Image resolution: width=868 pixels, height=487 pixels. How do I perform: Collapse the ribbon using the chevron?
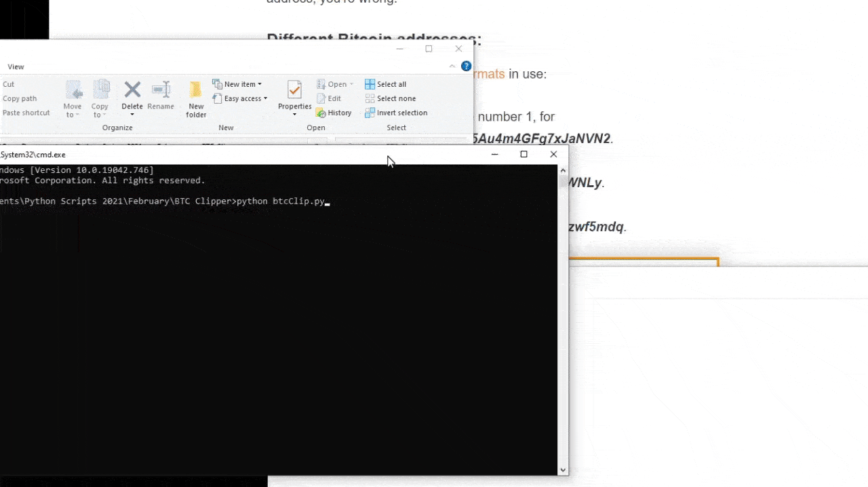pos(452,66)
